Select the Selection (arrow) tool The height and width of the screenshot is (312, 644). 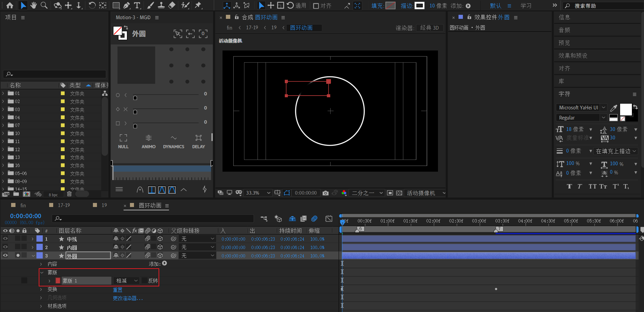[23, 5]
